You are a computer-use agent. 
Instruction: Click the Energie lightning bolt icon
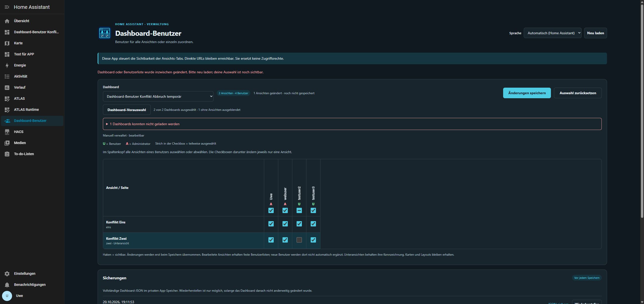[7, 65]
